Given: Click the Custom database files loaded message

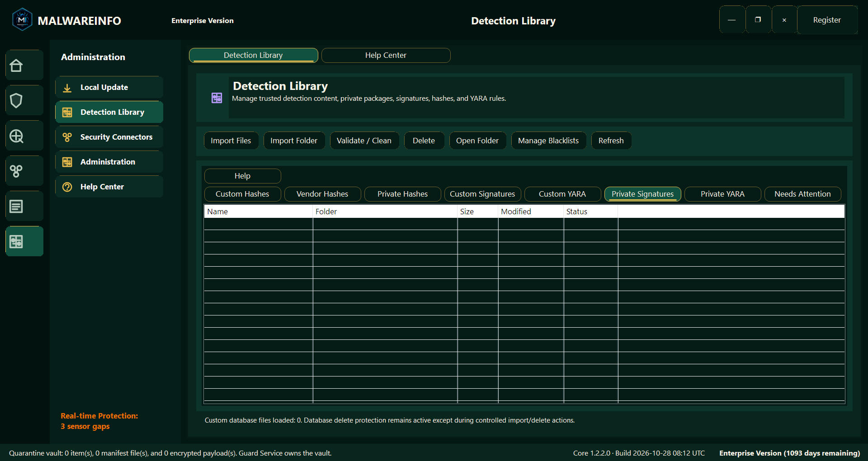Looking at the screenshot, I should (x=390, y=420).
